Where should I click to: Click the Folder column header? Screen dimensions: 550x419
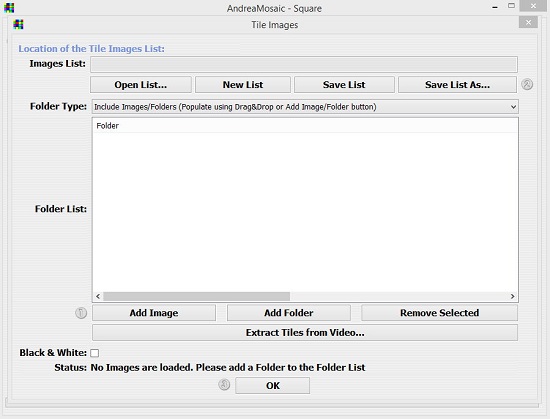(305, 126)
